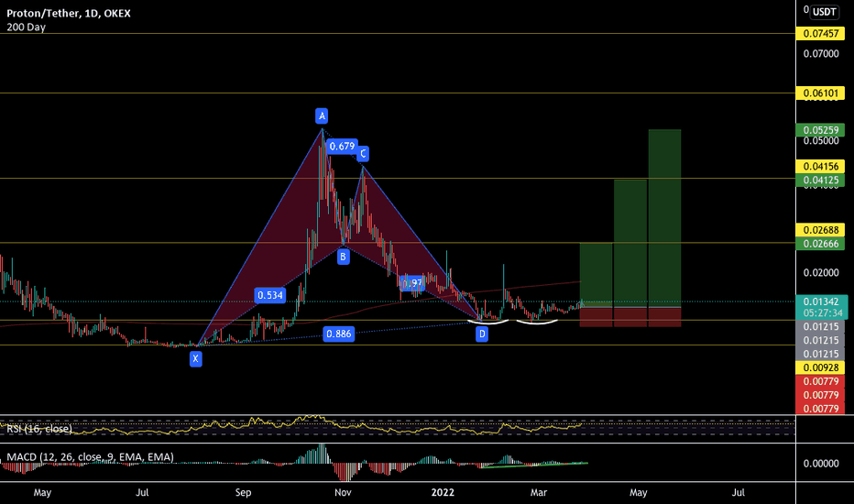Screen dimensions: 854x504
Task: Select the shortest green long position box
Action: [x=597, y=275]
